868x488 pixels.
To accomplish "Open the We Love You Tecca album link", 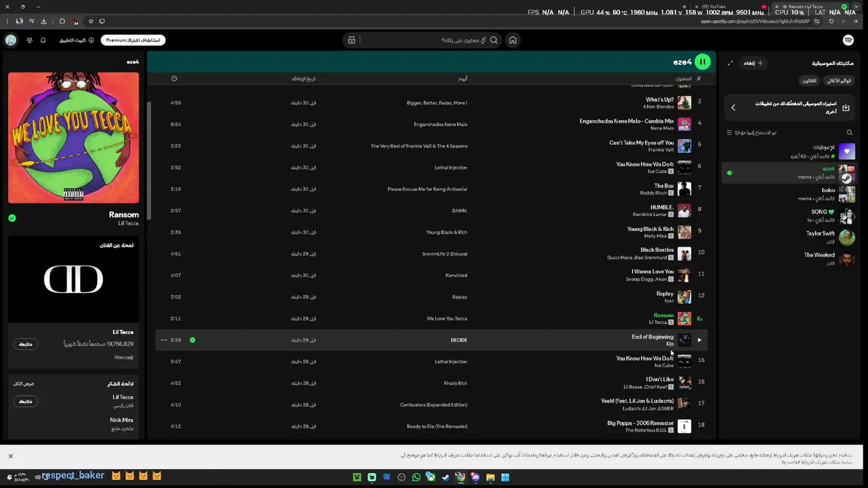I will pos(447,319).
